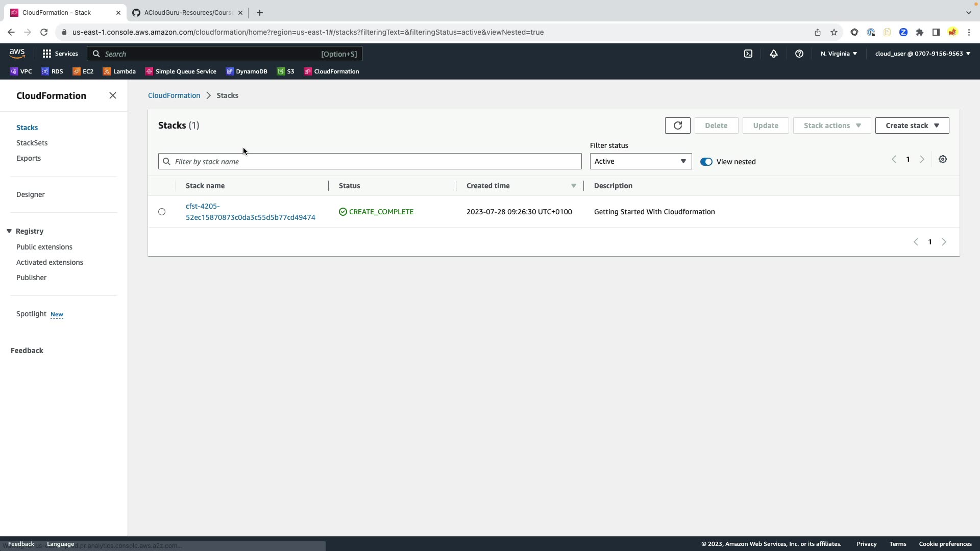Click the Filter by stack name field
The image size is (980, 551).
[x=370, y=162]
